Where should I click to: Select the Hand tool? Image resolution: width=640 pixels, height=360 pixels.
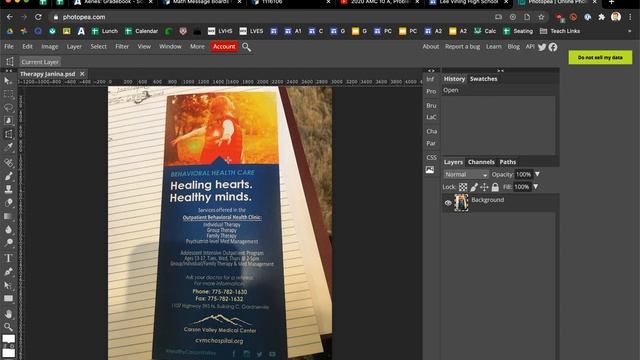coord(8,314)
